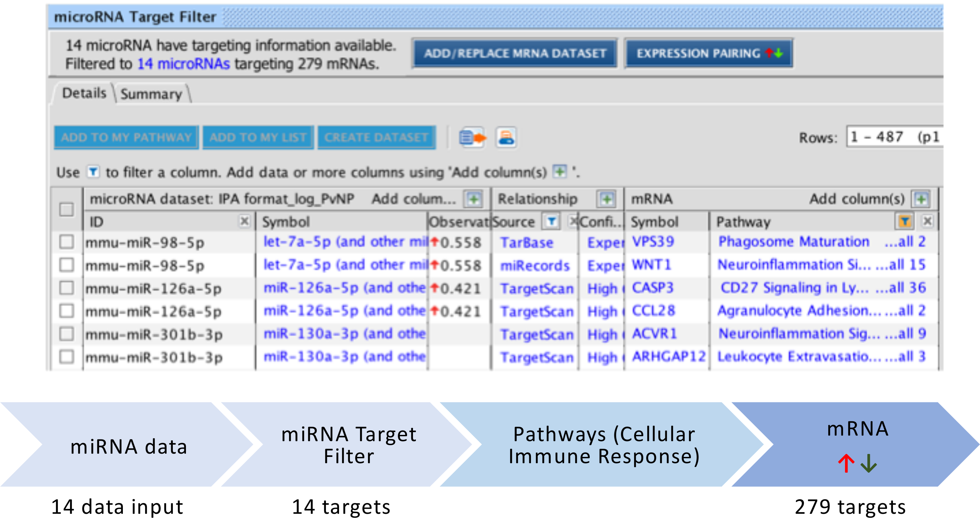Click the print icon in toolbar
980x521 pixels.
click(506, 137)
